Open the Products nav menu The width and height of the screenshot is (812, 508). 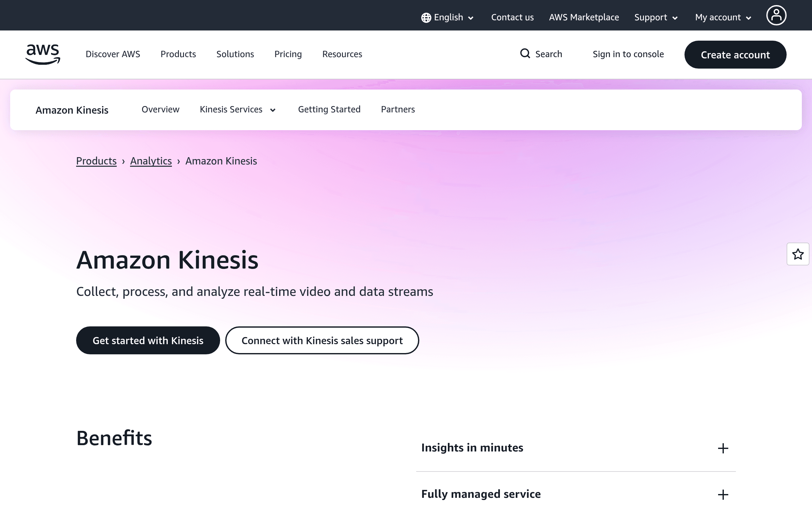[178, 54]
